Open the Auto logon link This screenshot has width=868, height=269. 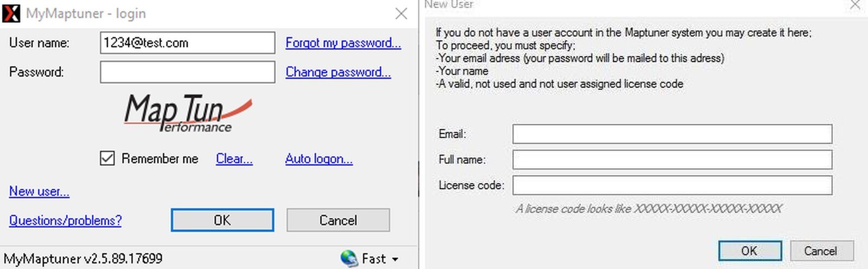(319, 159)
